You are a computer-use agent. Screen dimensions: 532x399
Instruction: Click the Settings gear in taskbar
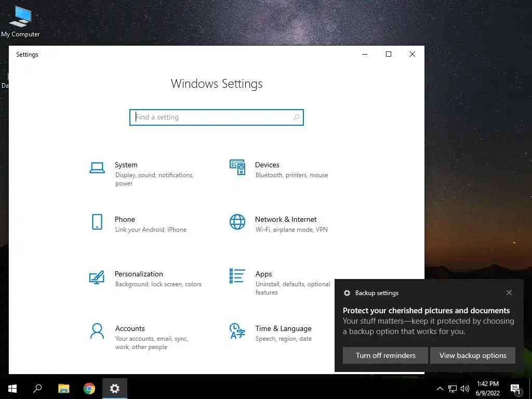coord(115,389)
